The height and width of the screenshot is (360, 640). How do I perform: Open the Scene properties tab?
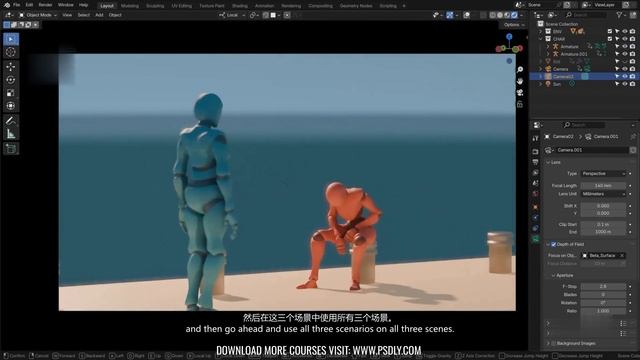[536, 184]
